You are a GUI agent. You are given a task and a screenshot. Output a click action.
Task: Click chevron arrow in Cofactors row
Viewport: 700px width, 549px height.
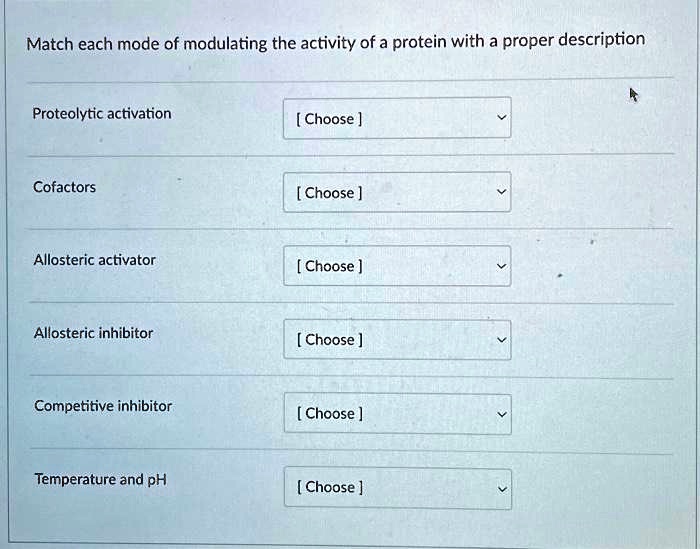(x=502, y=192)
